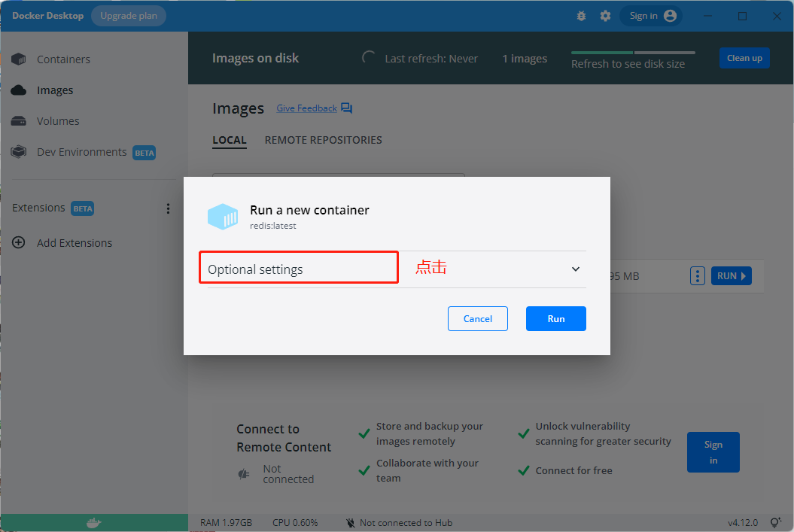The height and width of the screenshot is (532, 794).
Task: Open the troubleshoot bug icon
Action: point(581,16)
